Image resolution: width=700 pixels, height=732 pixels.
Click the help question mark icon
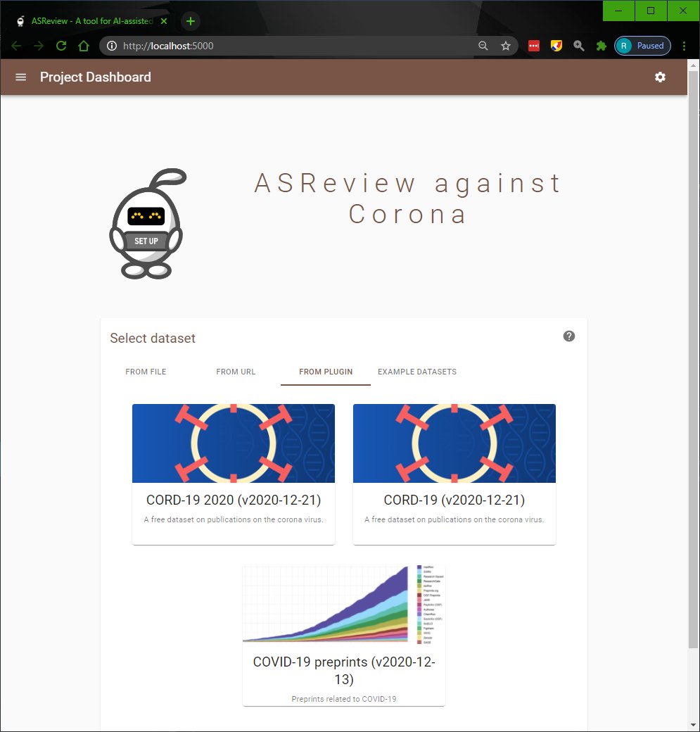click(x=569, y=336)
